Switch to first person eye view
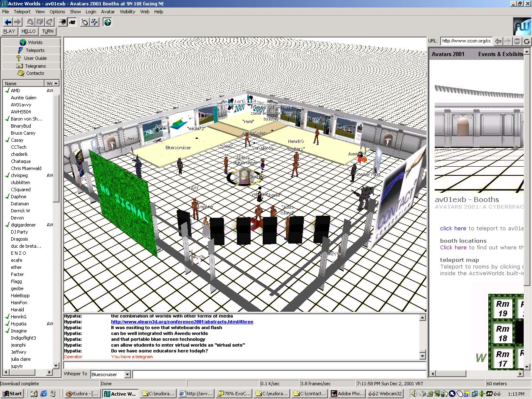Viewport: 532px width, 399px height. pos(62,22)
